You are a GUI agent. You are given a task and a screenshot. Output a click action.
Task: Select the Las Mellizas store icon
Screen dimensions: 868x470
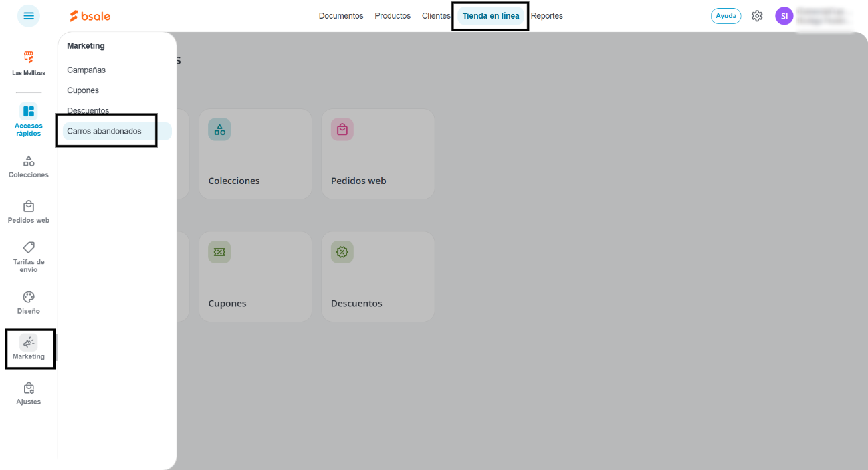29,57
